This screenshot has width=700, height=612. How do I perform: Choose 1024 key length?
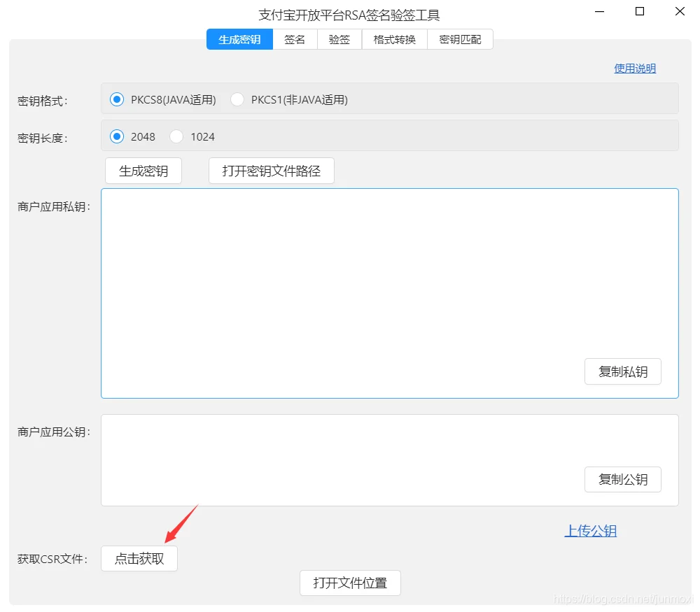[x=176, y=136]
